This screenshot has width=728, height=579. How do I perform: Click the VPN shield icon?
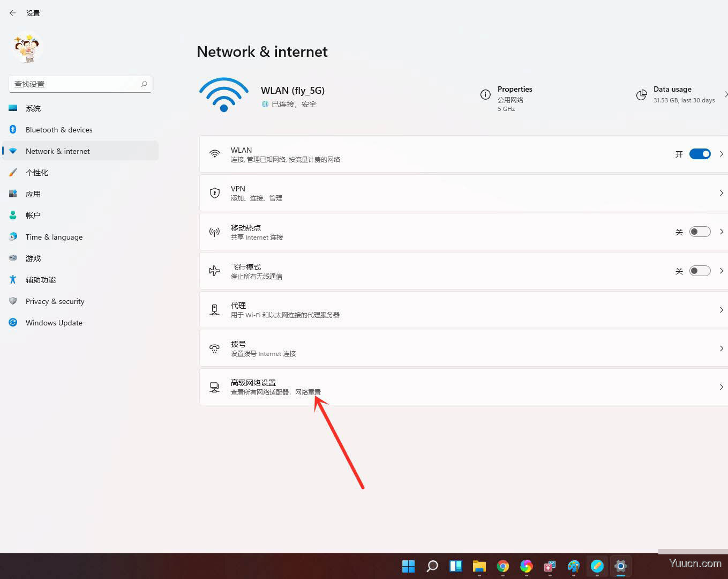click(215, 193)
